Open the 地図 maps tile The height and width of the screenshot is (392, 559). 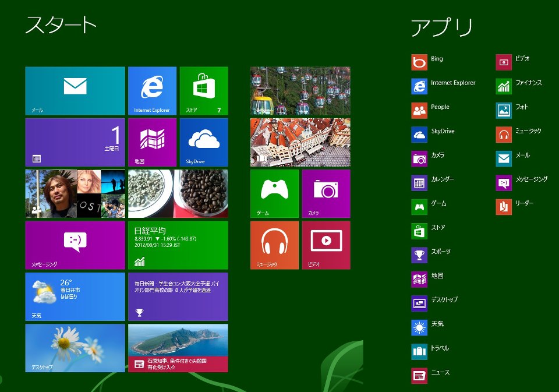click(152, 142)
